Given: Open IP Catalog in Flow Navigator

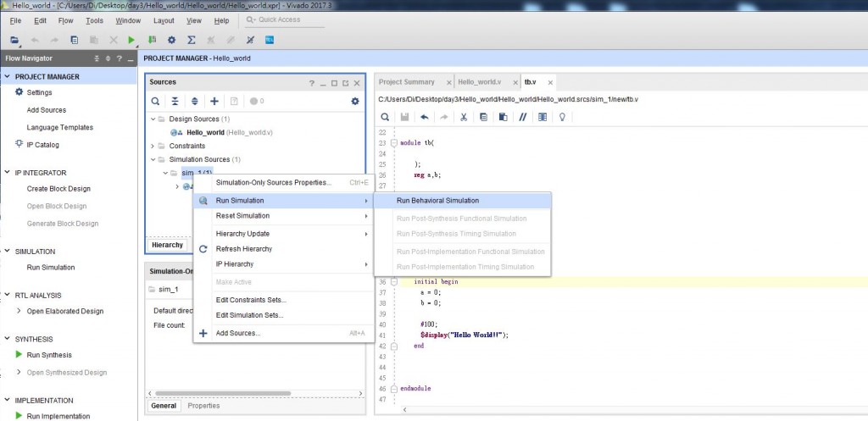Looking at the screenshot, I should 42,145.
